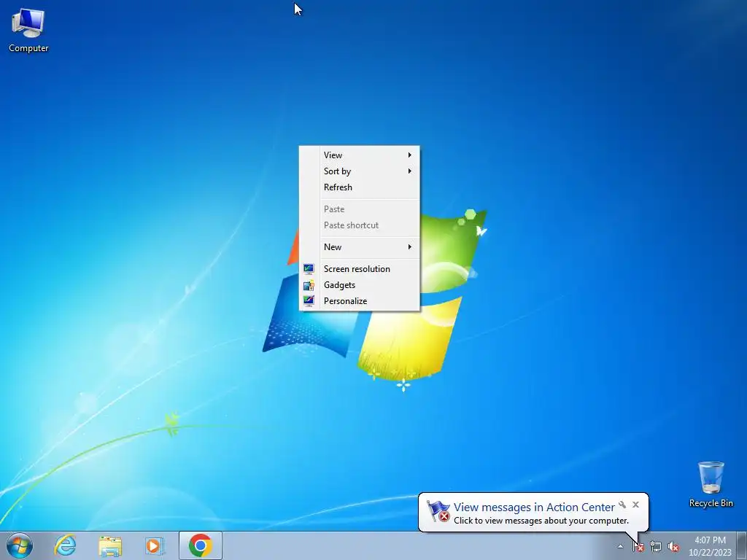
Task: Click the grayed Paste shortcut entry
Action: (x=359, y=225)
